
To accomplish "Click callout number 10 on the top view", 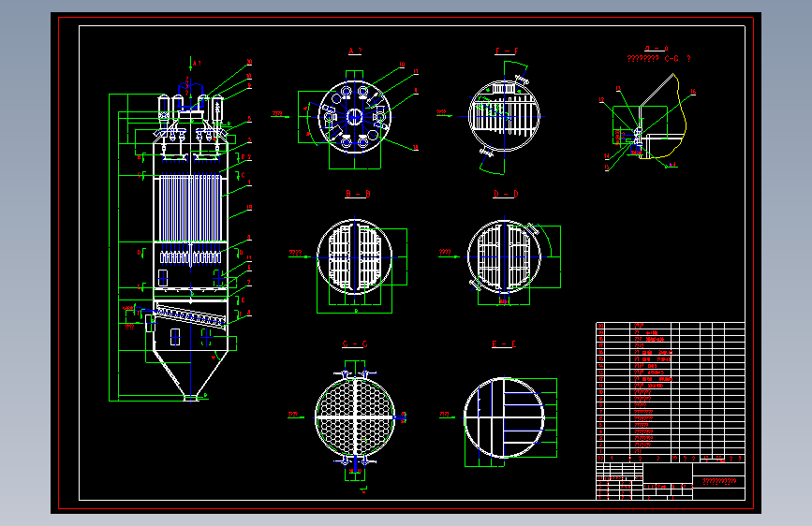I will click(402, 65).
